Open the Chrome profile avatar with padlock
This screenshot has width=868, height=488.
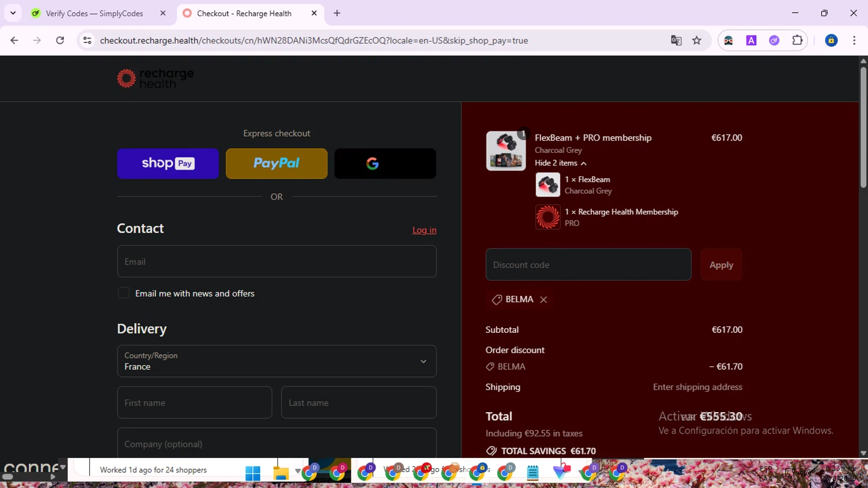pos(832,41)
